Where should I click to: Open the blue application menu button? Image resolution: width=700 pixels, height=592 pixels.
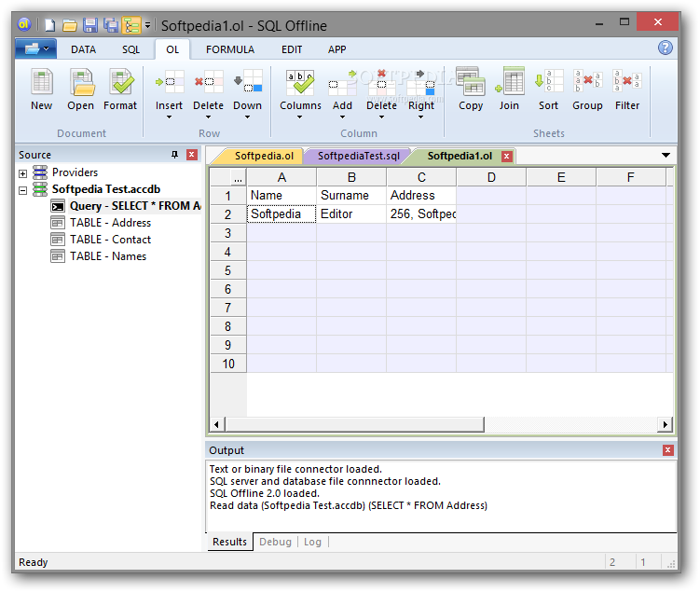35,48
